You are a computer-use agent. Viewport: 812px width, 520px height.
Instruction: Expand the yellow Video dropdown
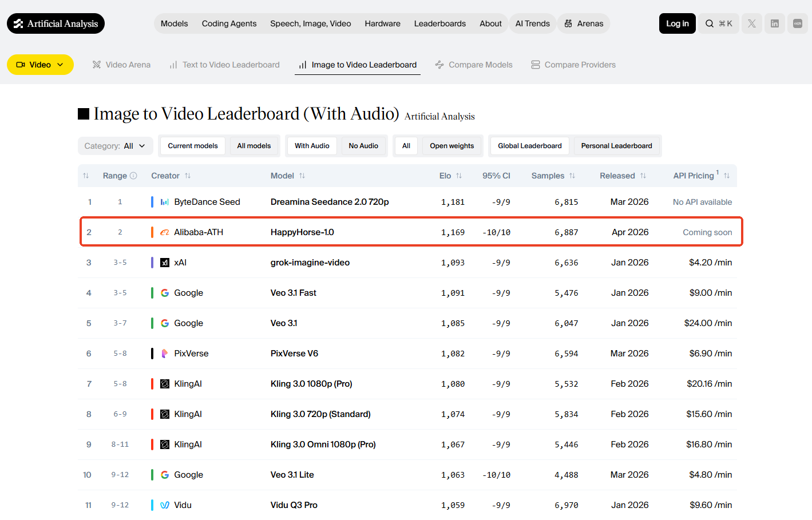(40, 65)
